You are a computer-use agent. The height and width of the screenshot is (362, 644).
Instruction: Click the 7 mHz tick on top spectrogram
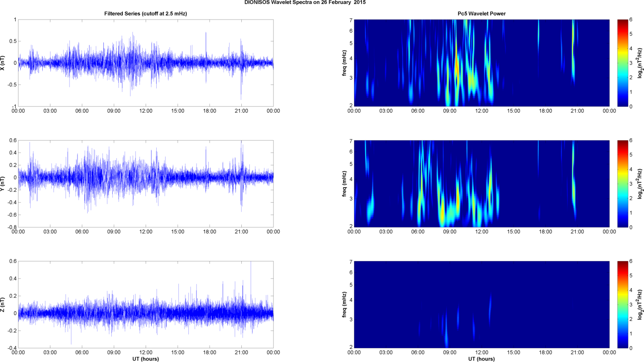click(351, 20)
